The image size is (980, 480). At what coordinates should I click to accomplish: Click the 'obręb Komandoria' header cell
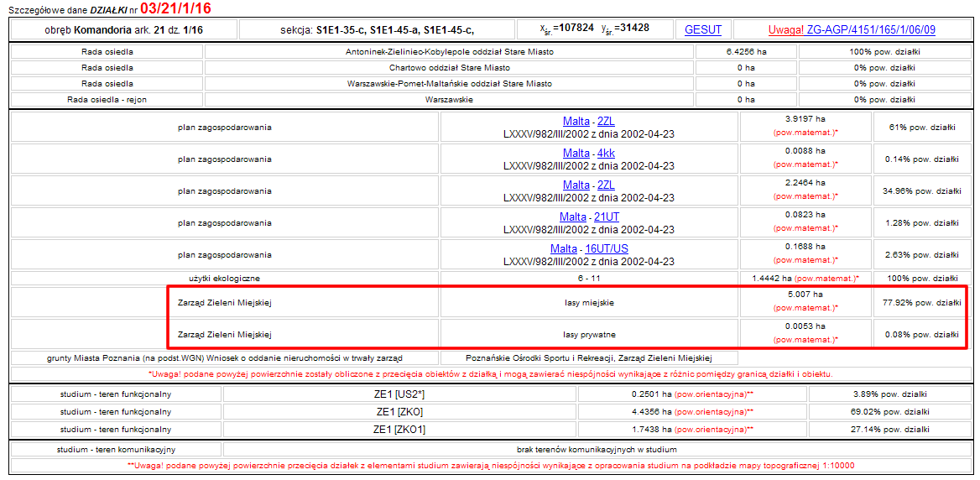(x=122, y=30)
